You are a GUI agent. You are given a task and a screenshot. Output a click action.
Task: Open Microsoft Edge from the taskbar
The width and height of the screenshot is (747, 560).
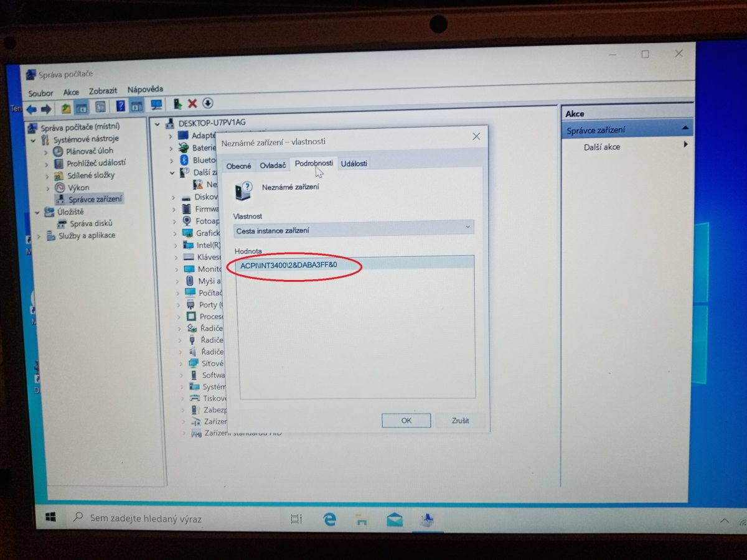(329, 519)
